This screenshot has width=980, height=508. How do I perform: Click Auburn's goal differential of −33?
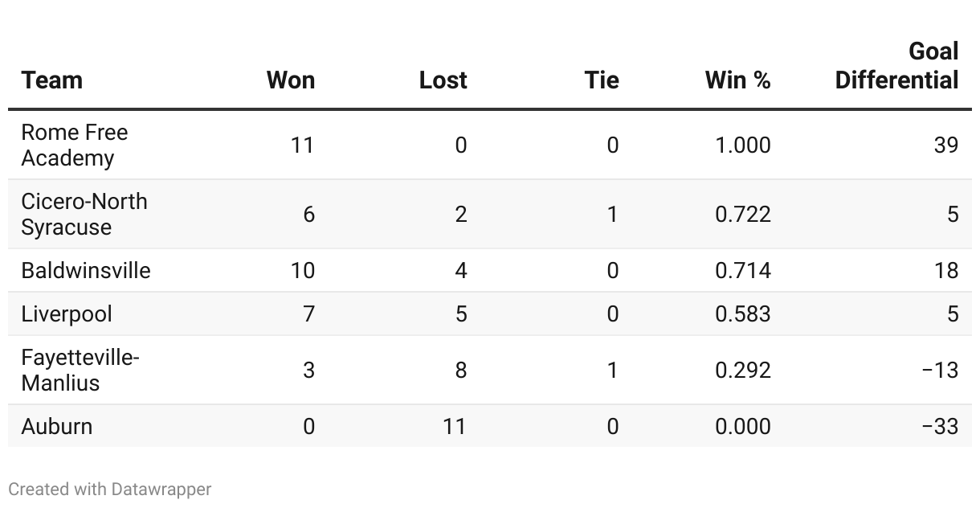click(940, 426)
